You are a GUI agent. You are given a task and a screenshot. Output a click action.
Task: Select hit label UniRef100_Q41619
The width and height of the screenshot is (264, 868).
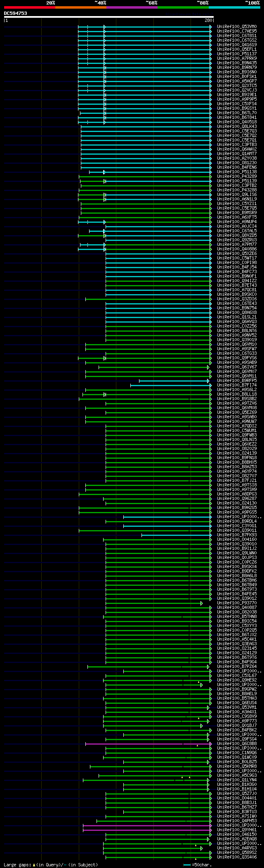pyautogui.click(x=237, y=45)
